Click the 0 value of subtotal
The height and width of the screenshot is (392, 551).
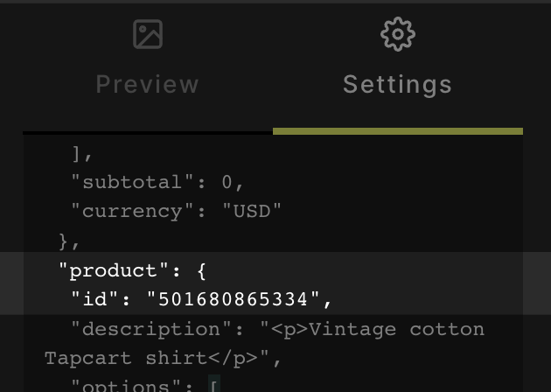227,182
